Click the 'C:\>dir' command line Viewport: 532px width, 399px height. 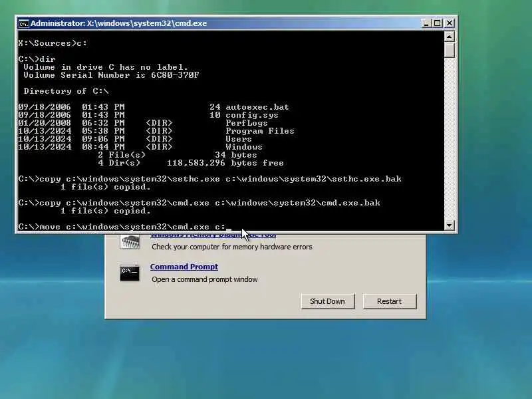pyautogui.click(x=37, y=59)
